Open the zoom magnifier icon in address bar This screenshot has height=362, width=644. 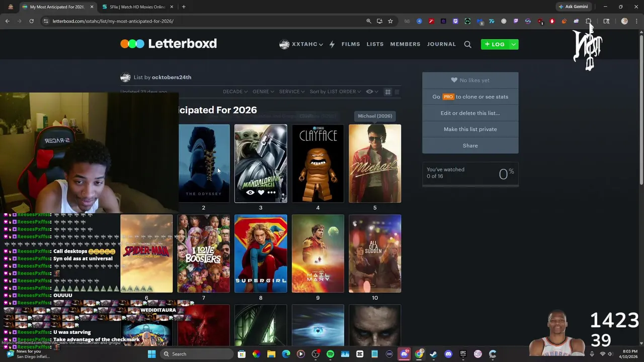click(369, 21)
